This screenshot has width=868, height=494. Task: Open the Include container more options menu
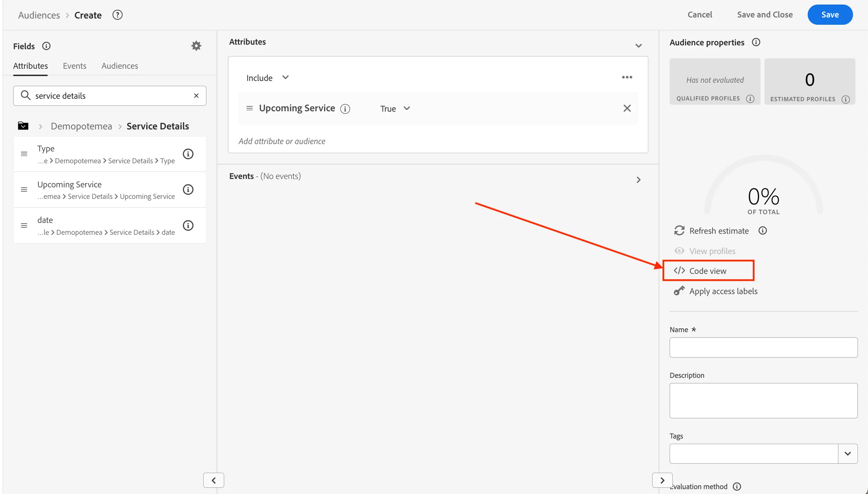[x=627, y=77]
